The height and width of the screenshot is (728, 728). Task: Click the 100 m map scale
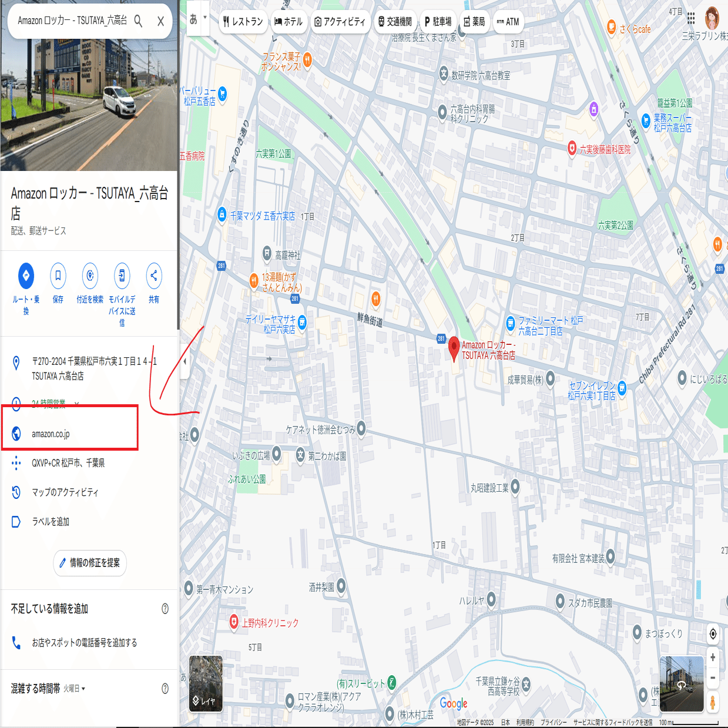click(689, 722)
